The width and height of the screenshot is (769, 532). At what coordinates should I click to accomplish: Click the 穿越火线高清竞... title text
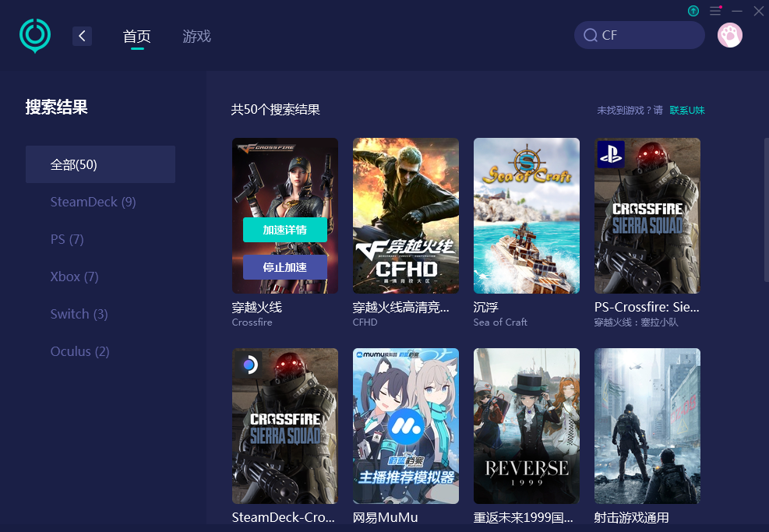coord(401,308)
